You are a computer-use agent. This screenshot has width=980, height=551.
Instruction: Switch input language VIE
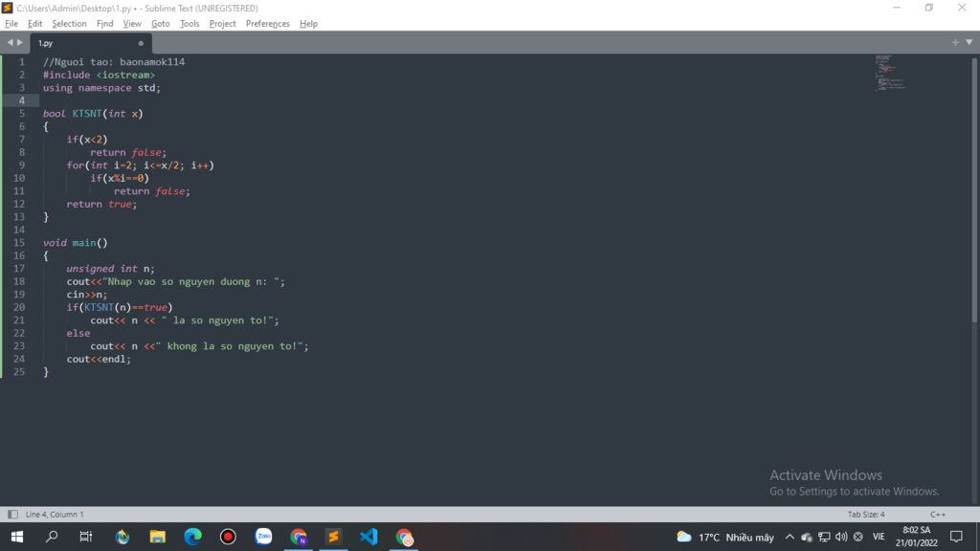[x=879, y=537]
